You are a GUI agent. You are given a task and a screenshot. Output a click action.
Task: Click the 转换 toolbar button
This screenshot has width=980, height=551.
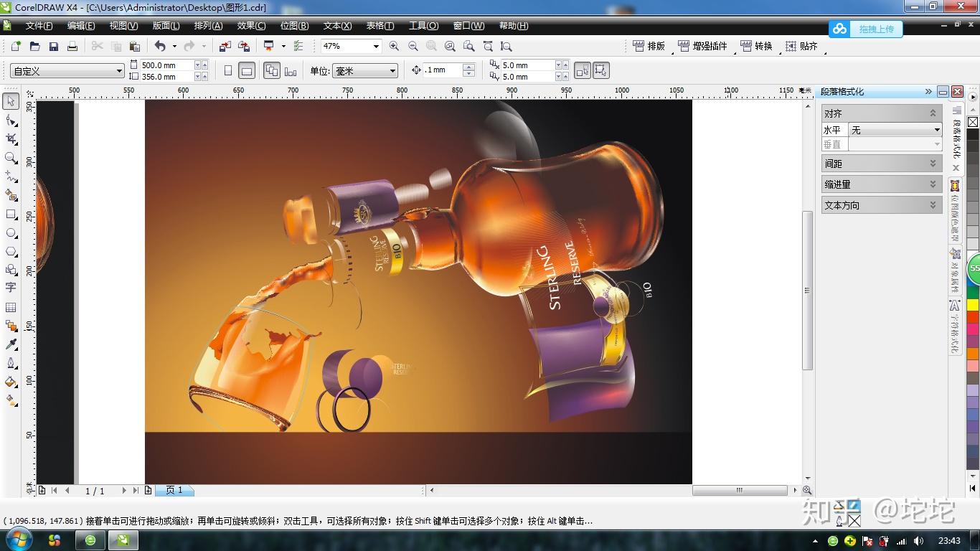(756, 46)
